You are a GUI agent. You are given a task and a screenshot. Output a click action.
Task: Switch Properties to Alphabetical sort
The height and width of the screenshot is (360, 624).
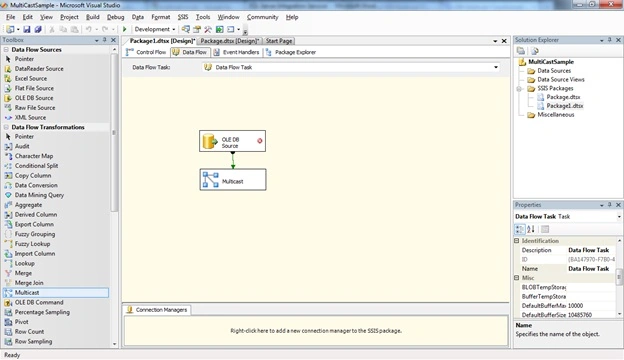coord(531,229)
